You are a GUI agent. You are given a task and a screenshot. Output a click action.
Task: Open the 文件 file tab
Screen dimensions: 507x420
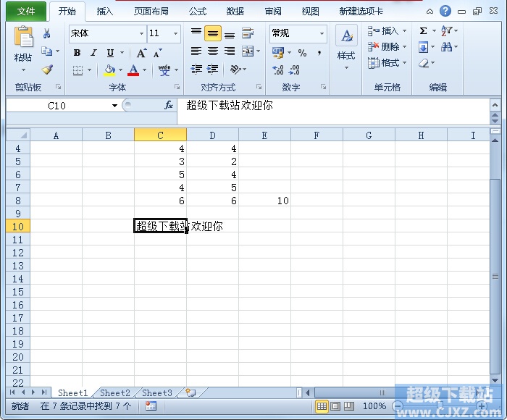[26, 12]
